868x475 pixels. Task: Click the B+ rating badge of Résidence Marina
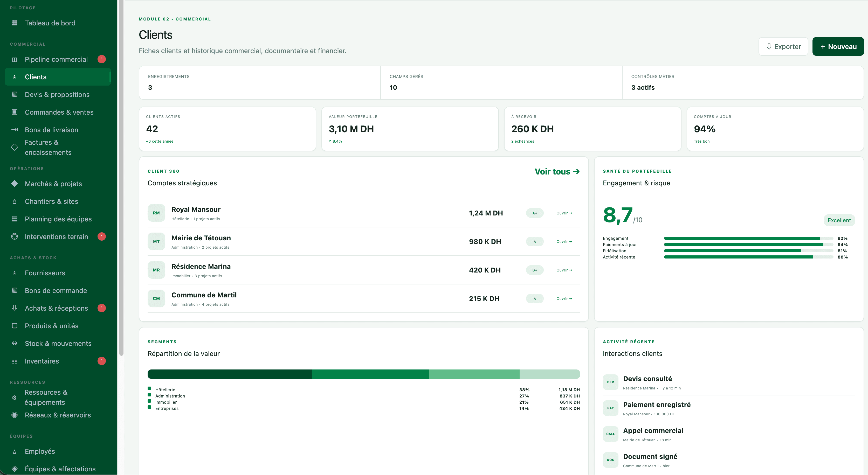535,270
